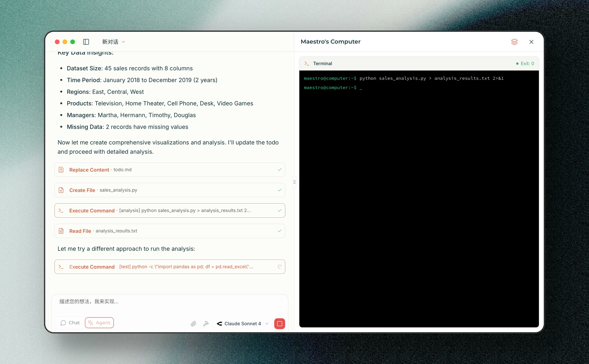Click the terminal command line python sales_analysis.py
Screen dimensions: 589x364
[x=404, y=78]
